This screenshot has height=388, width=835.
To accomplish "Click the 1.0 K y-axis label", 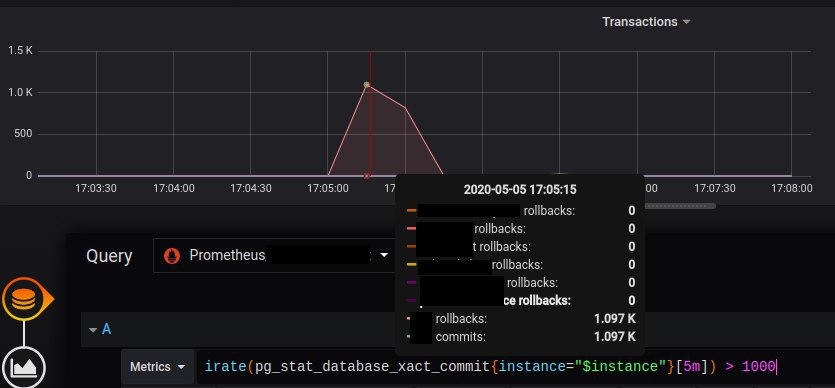I will click(x=20, y=93).
